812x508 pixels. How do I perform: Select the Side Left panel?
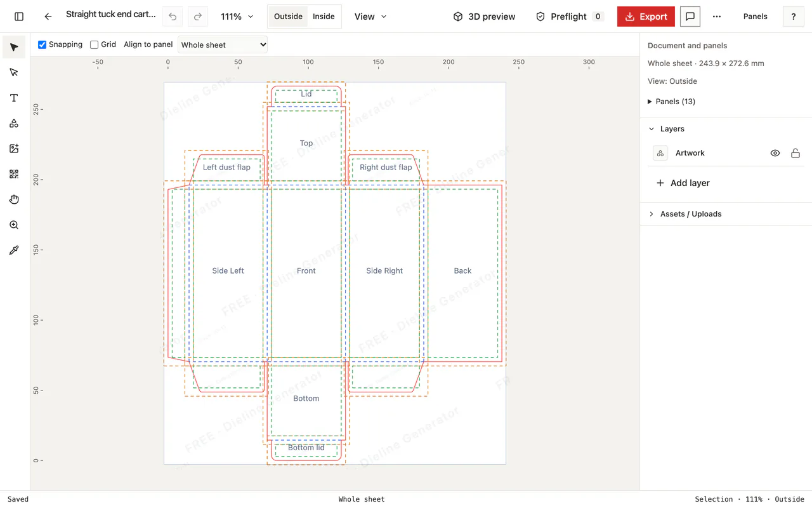click(x=228, y=271)
